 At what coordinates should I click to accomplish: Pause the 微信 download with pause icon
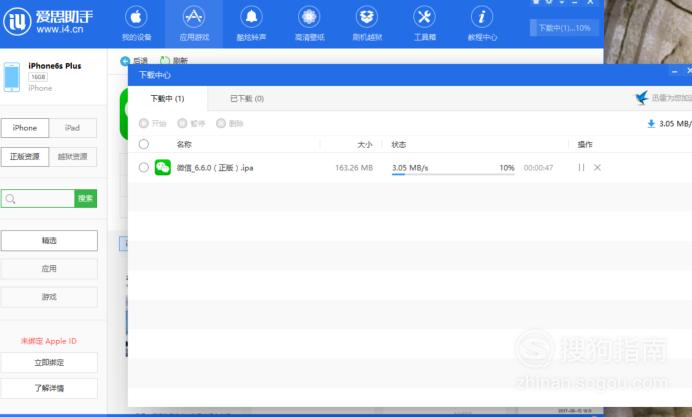[x=581, y=167]
